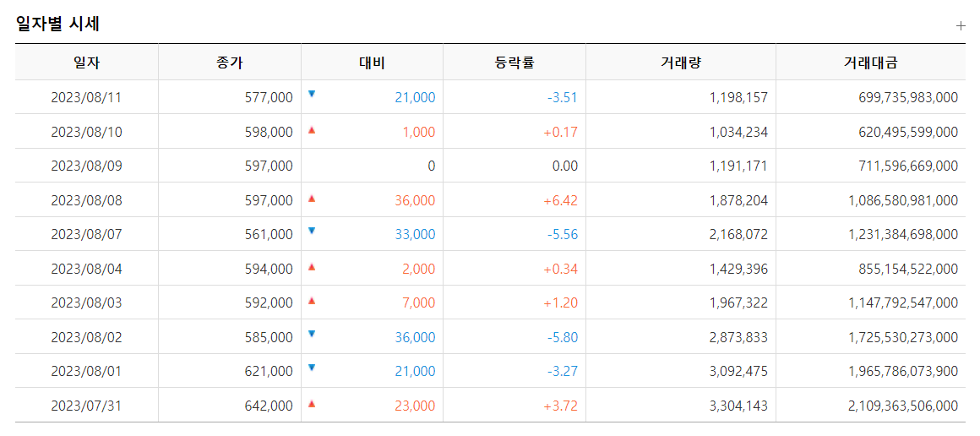Click the change rate -3.51

[561, 97]
